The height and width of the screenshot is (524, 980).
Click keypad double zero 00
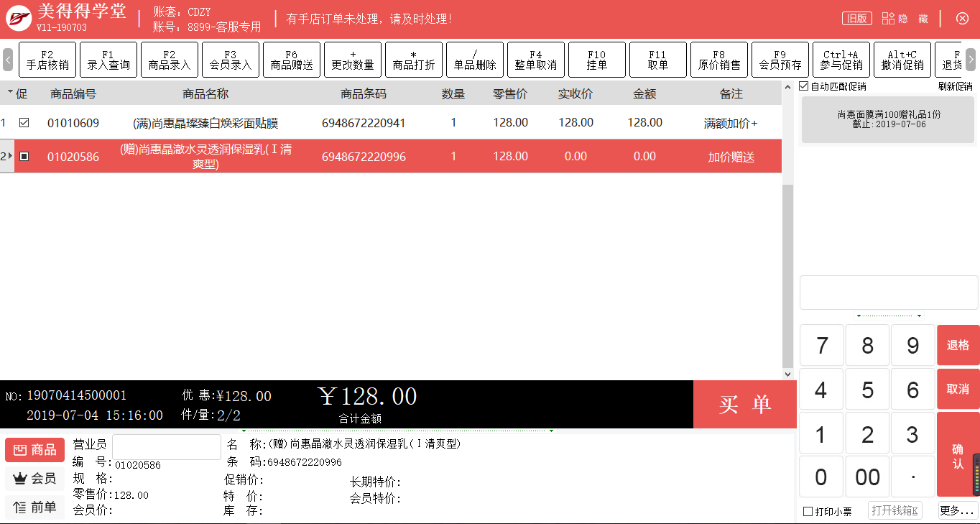pos(867,477)
